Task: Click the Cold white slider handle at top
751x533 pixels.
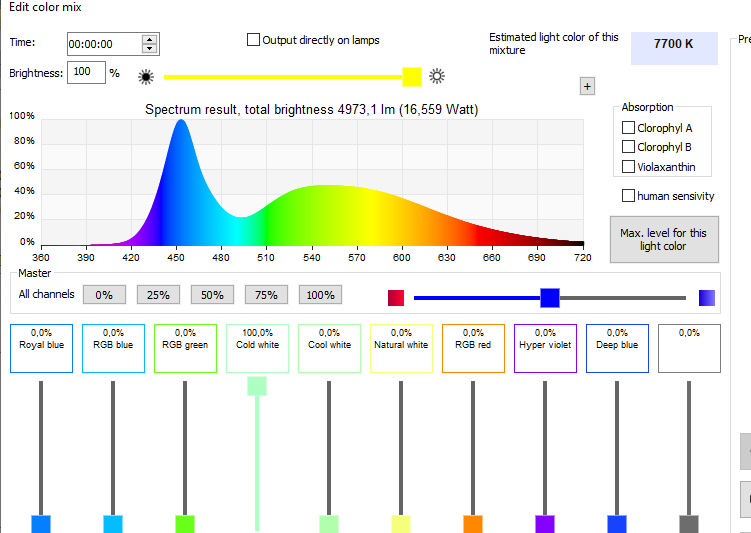Action: coord(257,386)
